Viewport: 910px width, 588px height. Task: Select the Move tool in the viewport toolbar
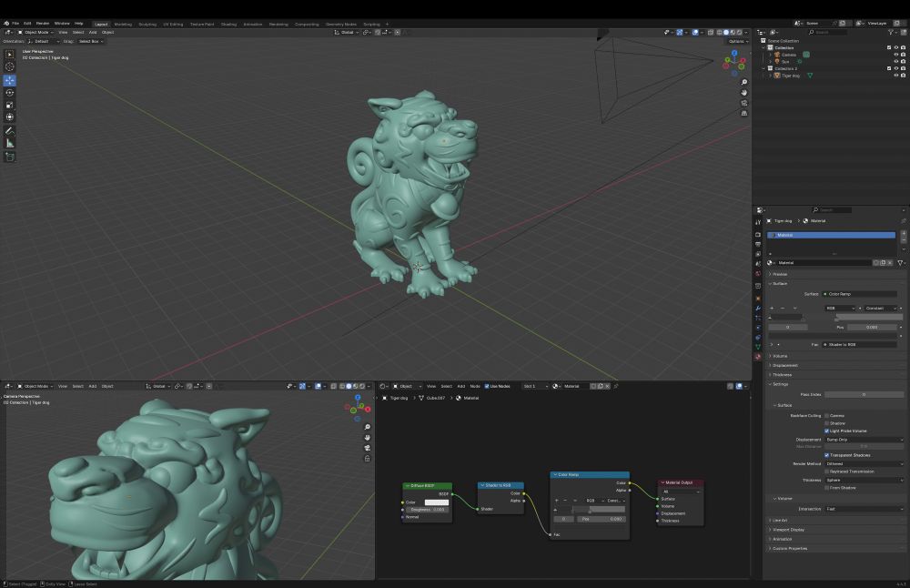coord(10,80)
